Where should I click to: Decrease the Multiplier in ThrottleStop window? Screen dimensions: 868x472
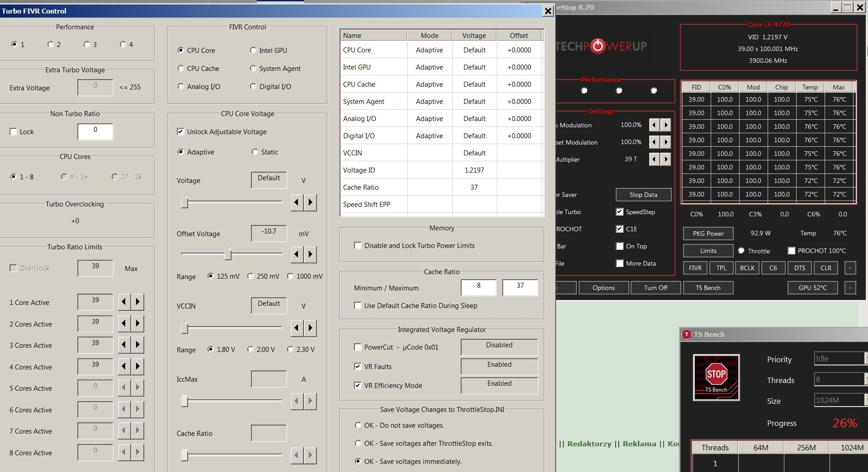click(654, 159)
